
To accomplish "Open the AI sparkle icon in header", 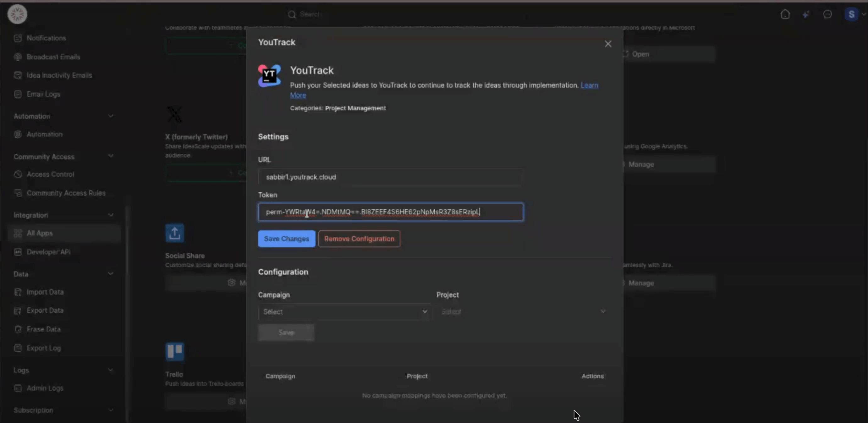I will (x=806, y=14).
